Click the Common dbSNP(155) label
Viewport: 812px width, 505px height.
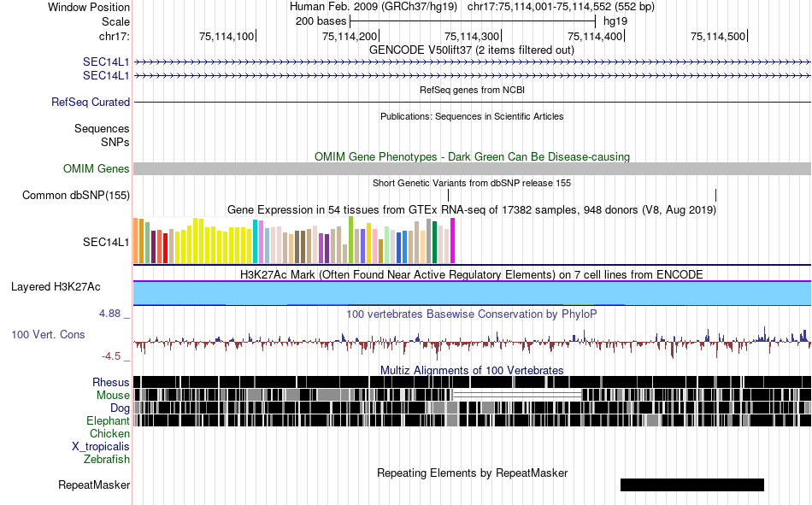76,196
